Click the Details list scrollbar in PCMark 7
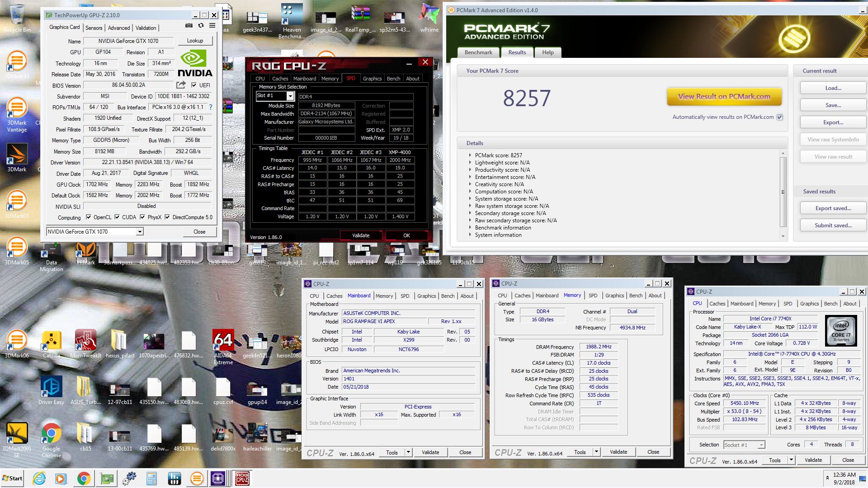Screen dimensions: 868x488 [x=783, y=192]
